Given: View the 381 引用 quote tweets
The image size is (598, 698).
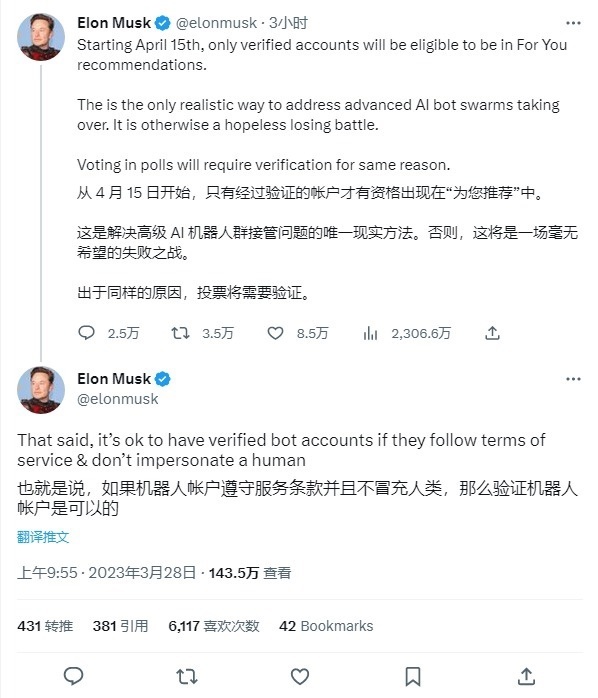Looking at the screenshot, I should pos(120,626).
